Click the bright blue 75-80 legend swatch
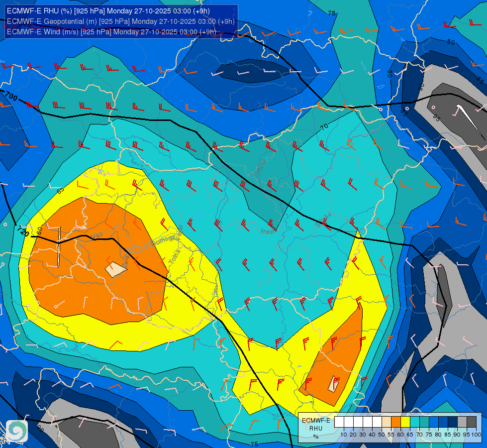 point(434,422)
